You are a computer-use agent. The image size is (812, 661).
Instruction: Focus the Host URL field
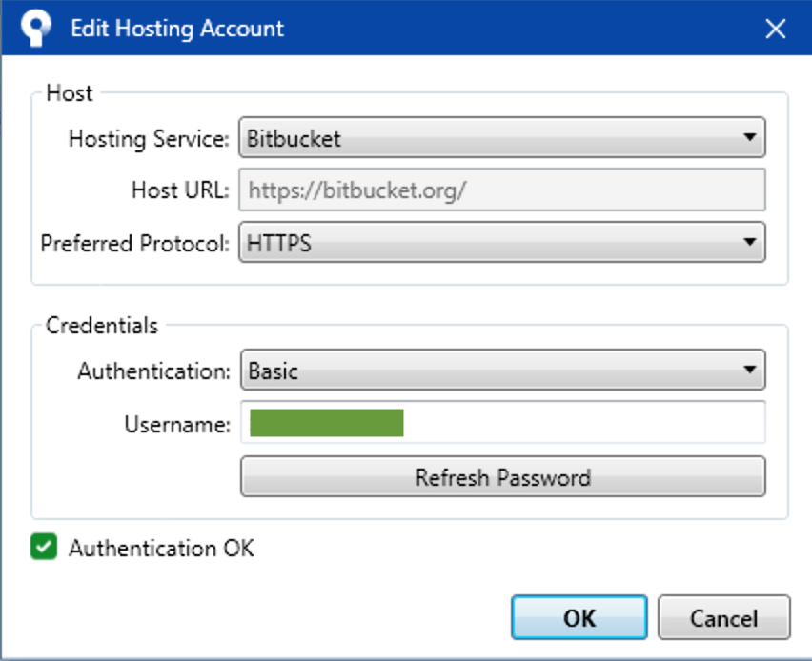[502, 190]
